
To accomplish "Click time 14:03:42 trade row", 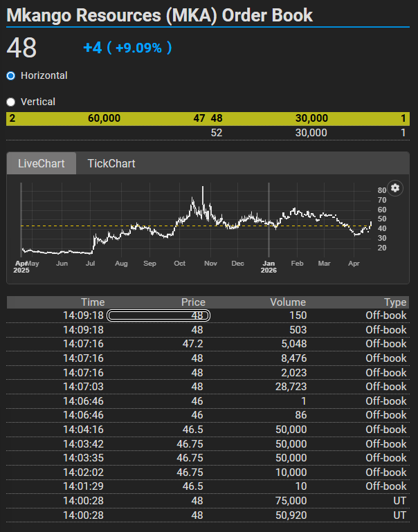I will (x=83, y=443).
